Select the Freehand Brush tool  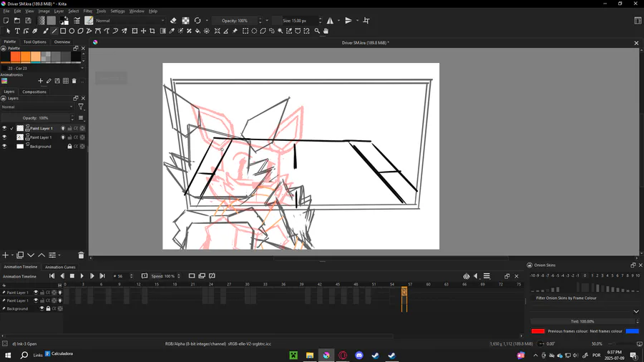tap(46, 31)
